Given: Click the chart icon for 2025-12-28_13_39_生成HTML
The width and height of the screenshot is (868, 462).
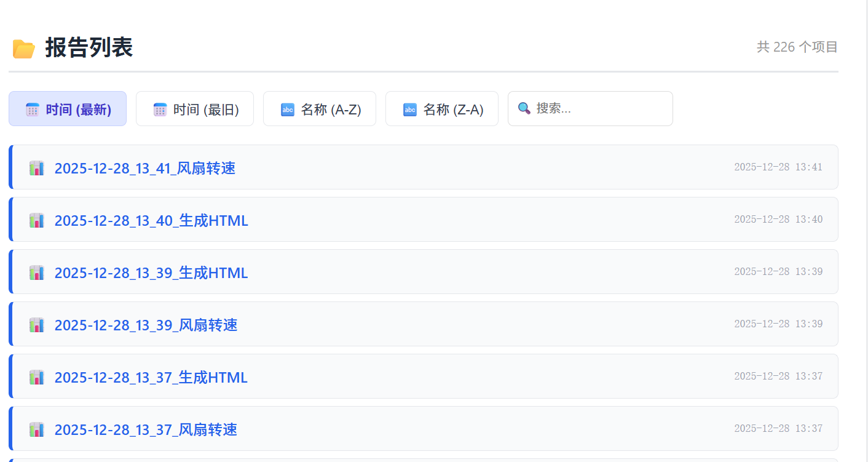Looking at the screenshot, I should [x=37, y=273].
